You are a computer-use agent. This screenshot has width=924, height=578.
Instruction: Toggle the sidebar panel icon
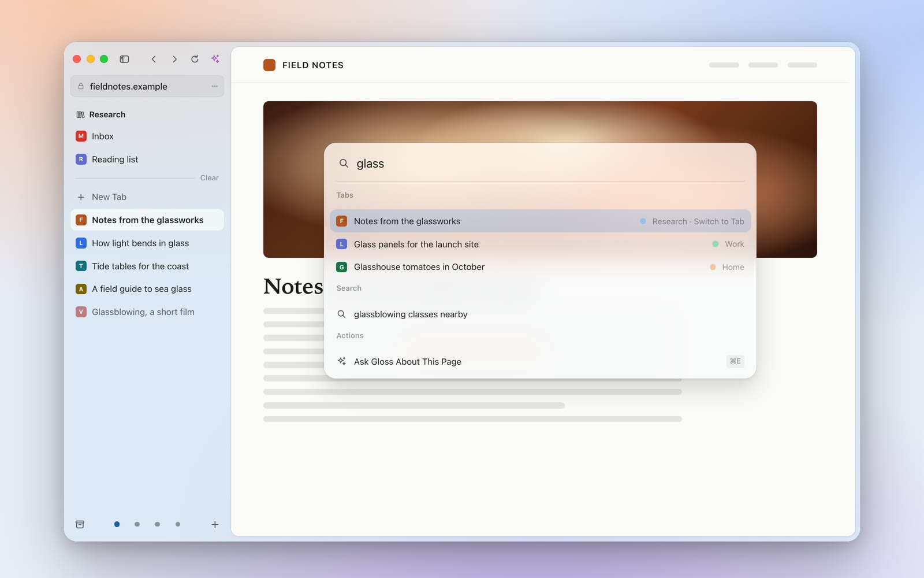(124, 59)
